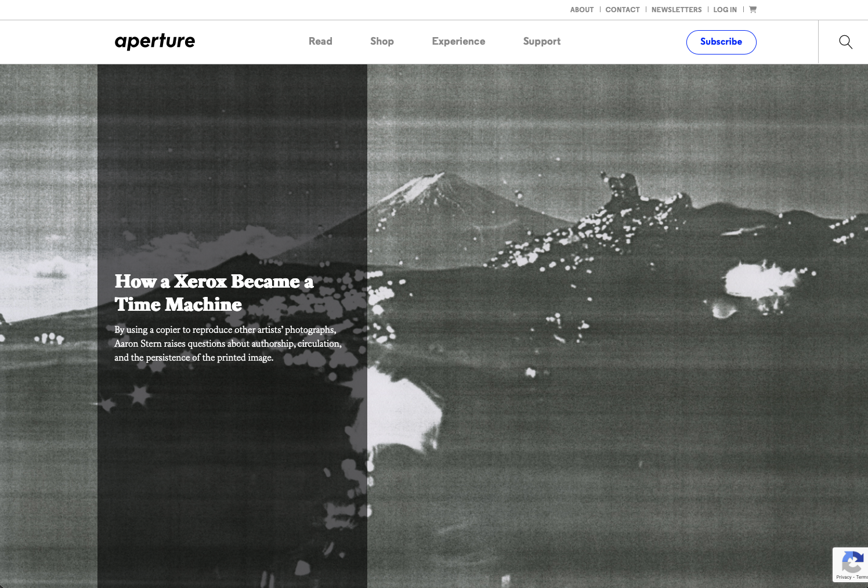Viewport: 868px width, 588px height.
Task: Open the Support menu
Action: point(542,41)
